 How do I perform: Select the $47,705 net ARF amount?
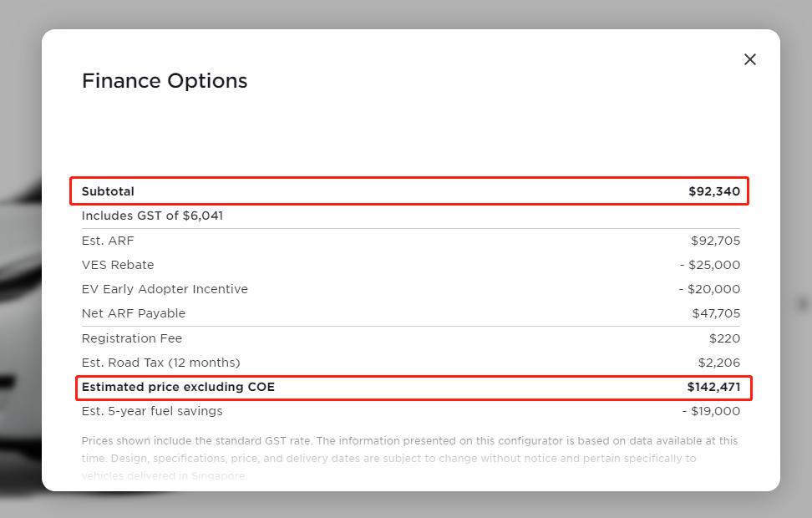pos(716,313)
